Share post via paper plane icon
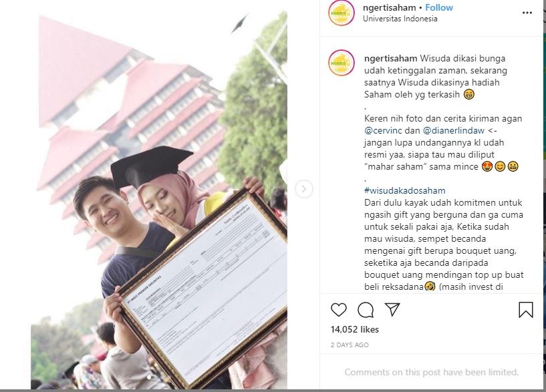Screen dimensions: 546x392 (x=392, y=309)
